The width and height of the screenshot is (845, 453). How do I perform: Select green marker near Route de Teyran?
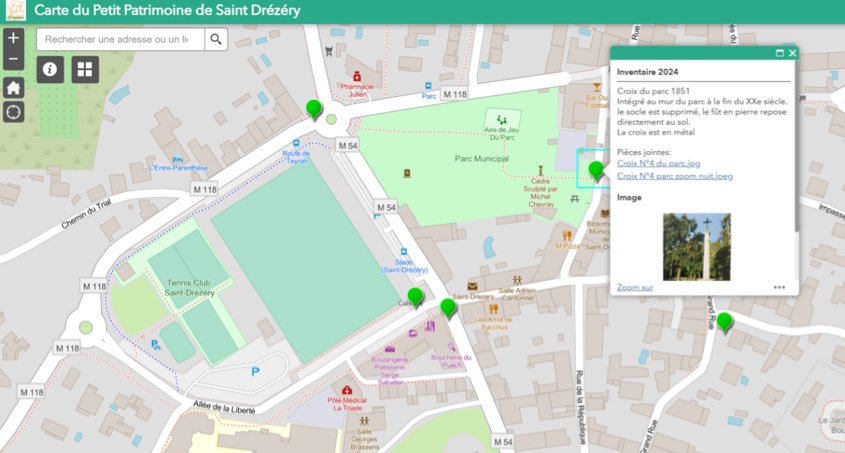[314, 109]
